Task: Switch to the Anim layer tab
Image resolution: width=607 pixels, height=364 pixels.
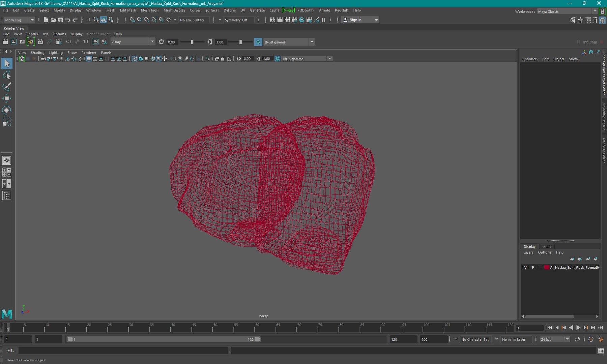Action: pos(547,247)
